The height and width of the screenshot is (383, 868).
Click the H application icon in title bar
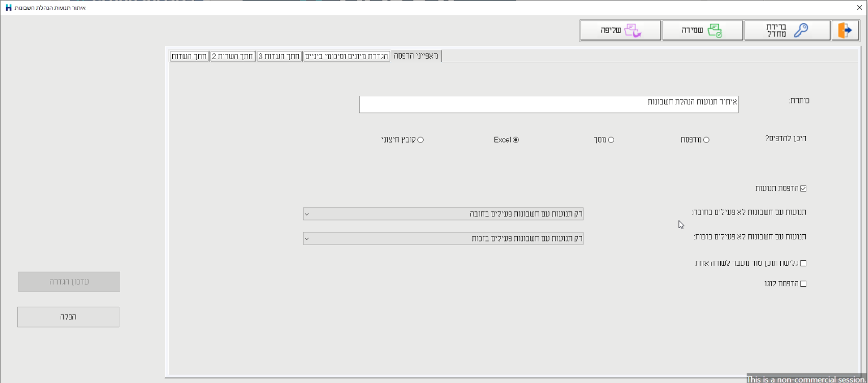coord(8,8)
